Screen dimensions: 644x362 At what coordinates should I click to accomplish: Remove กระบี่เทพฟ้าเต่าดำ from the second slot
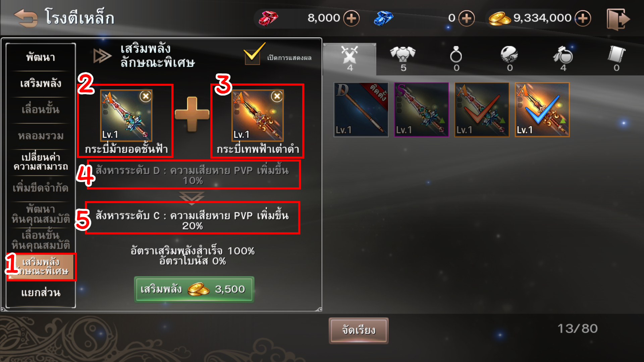coord(277,97)
